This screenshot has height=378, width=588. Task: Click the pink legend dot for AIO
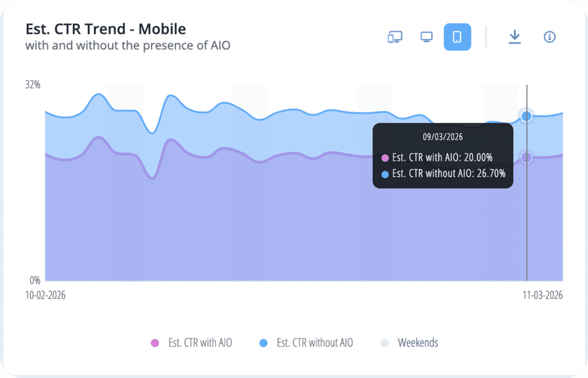point(156,343)
